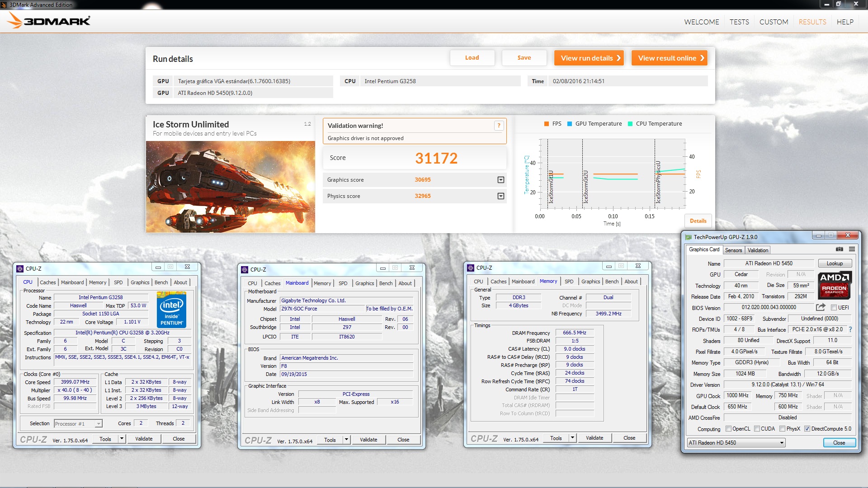868x488 pixels.
Task: Open the GPU-Z hamburger menu
Action: pyautogui.click(x=852, y=249)
